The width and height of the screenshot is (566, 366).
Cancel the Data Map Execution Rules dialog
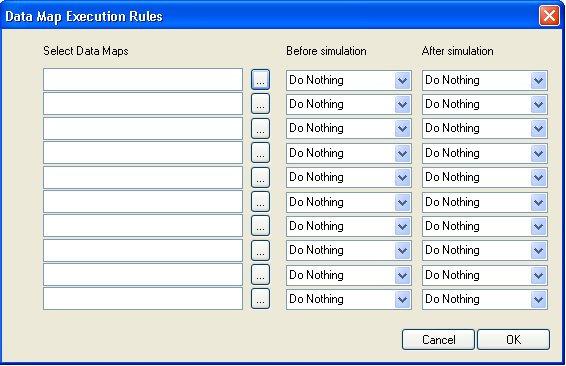pyautogui.click(x=438, y=339)
